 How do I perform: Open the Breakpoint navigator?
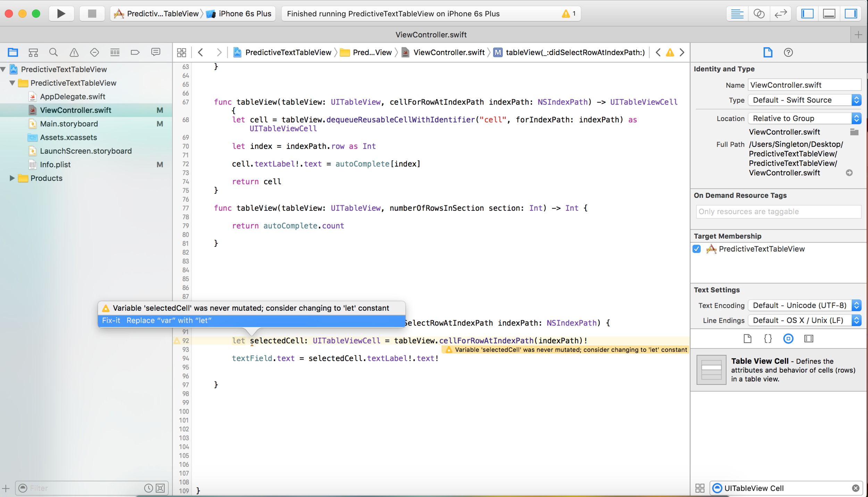[x=135, y=52]
